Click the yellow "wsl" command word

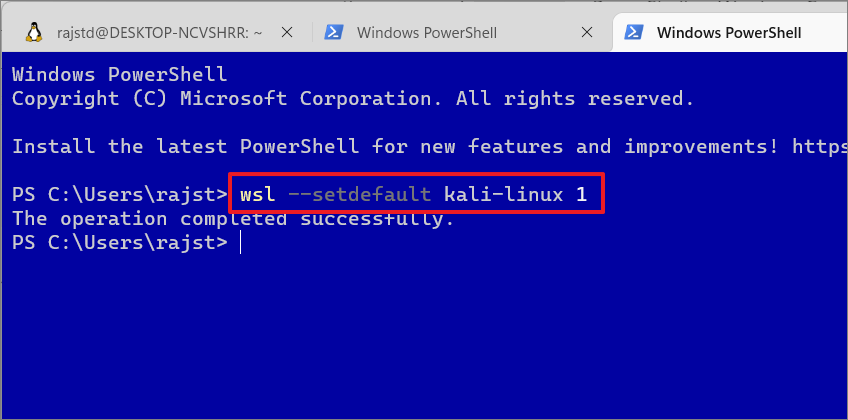pos(258,194)
